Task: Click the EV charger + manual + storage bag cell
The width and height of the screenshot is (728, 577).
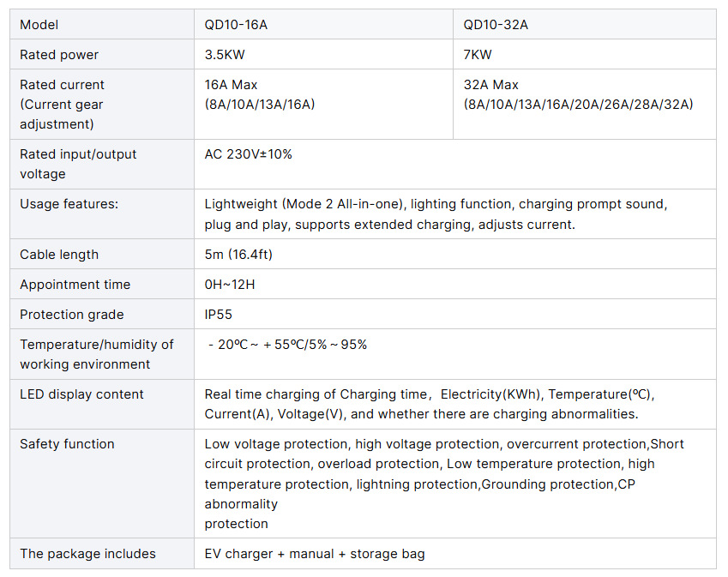Action: 314,554
